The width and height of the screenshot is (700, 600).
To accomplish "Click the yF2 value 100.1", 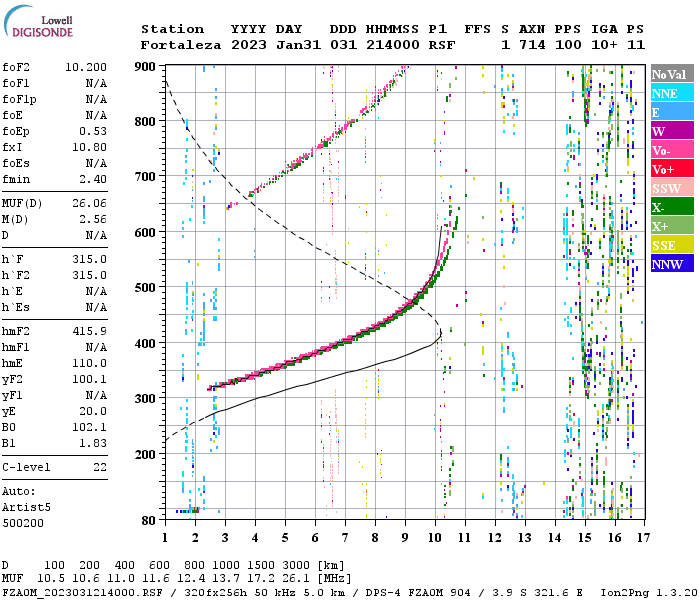I will 89,379.
